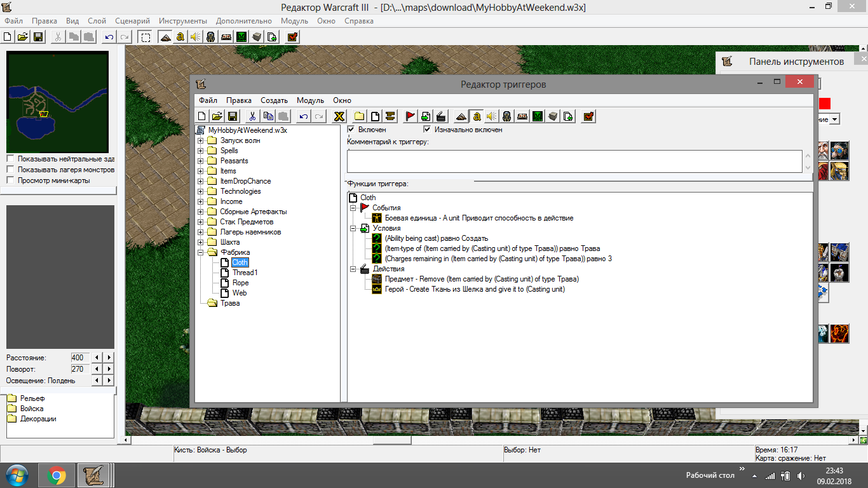This screenshot has height=488, width=868.
Task: Click the trigger comment text field
Action: point(574,161)
